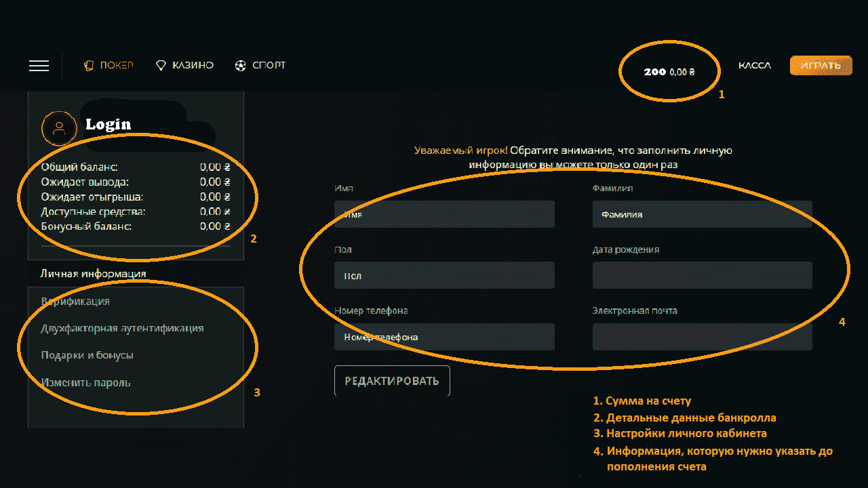The image size is (868, 488).
Task: Click the Номер телефона input field
Action: (444, 336)
